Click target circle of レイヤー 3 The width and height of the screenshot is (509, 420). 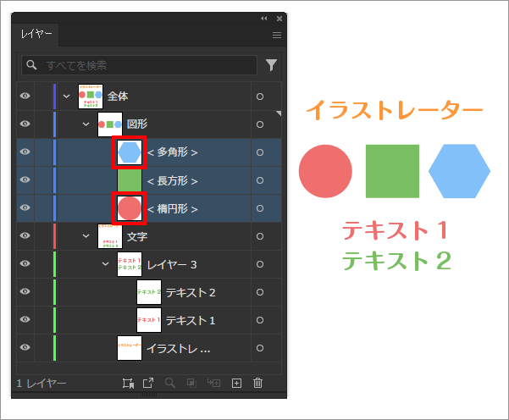tap(260, 264)
